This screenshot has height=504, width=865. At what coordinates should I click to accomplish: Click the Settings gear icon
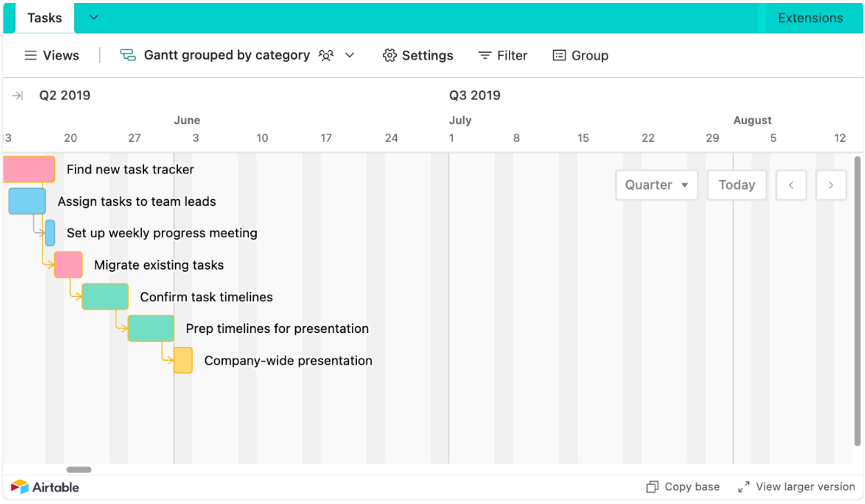coord(389,55)
